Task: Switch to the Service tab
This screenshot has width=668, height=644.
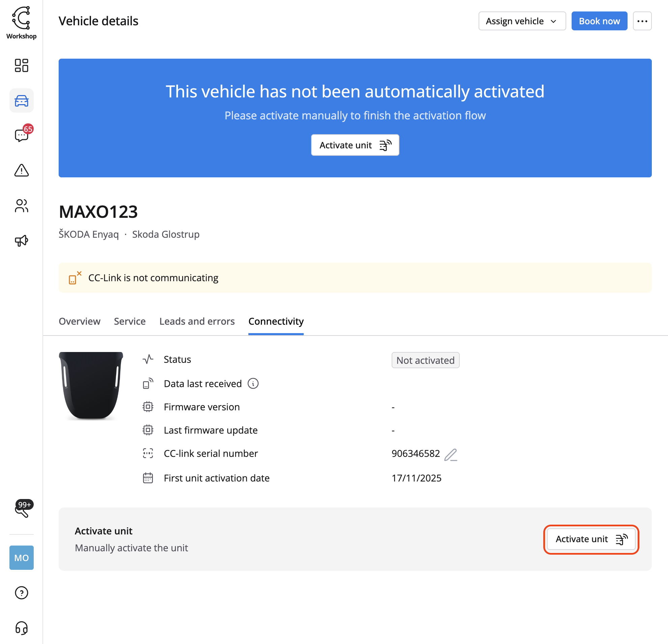Action: pos(129,321)
